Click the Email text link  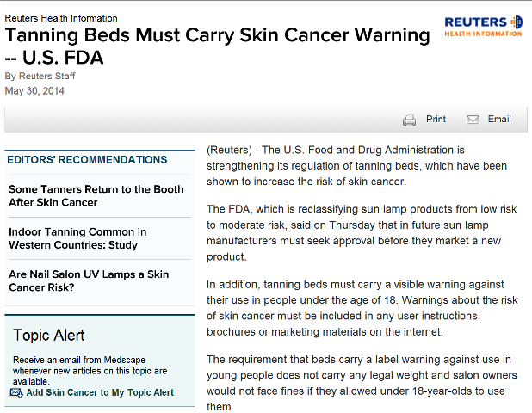[x=499, y=119]
